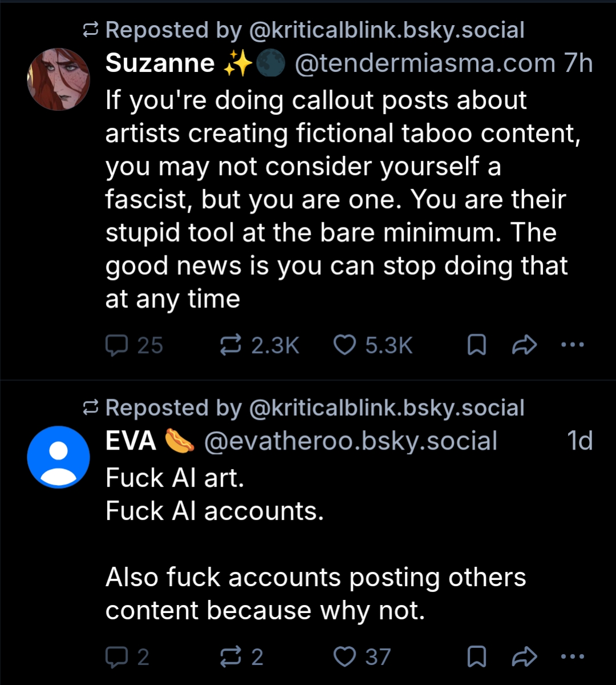This screenshot has width=616, height=685.
Task: Repost EVA's post with 2 reposts
Action: 231,657
